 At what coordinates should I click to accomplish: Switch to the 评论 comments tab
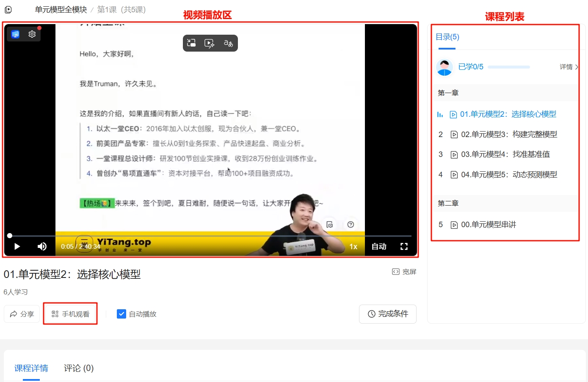pyautogui.click(x=77, y=368)
